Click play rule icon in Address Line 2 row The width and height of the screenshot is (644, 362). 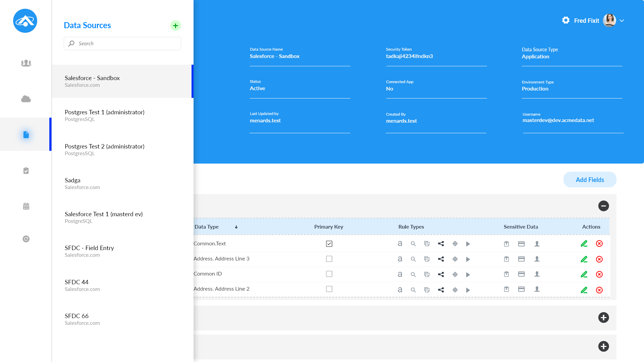click(468, 290)
